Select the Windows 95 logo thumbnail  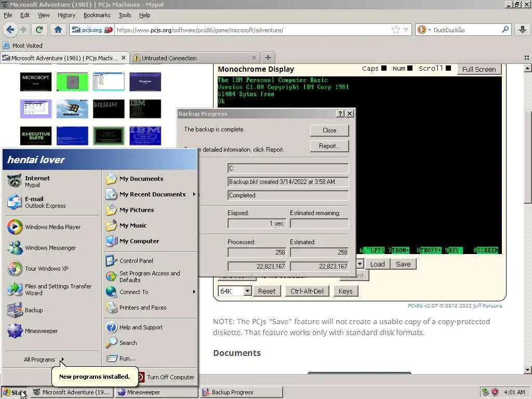[72, 109]
